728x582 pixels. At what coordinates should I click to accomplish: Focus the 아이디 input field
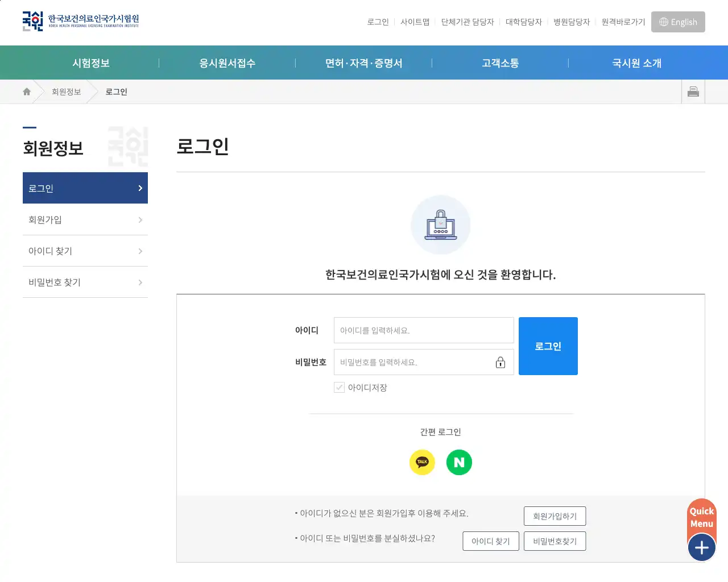424,330
